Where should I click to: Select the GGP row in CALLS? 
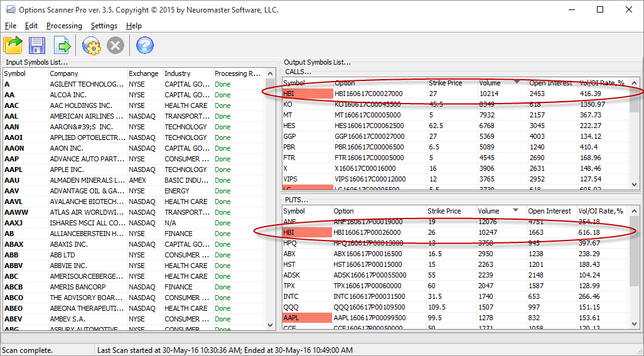click(456, 136)
